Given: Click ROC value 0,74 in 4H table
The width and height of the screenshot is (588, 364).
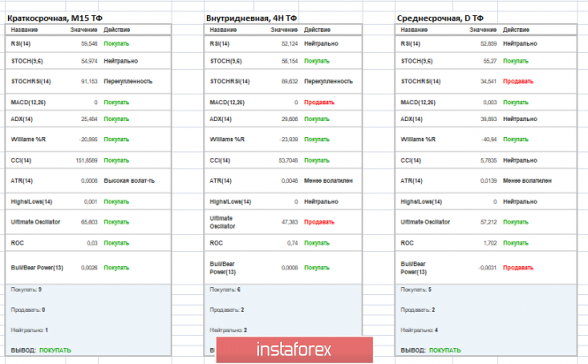Looking at the screenshot, I should (293, 243).
